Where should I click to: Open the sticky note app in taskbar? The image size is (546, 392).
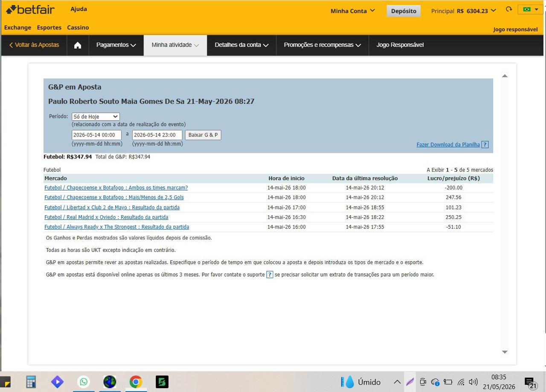coord(5,382)
